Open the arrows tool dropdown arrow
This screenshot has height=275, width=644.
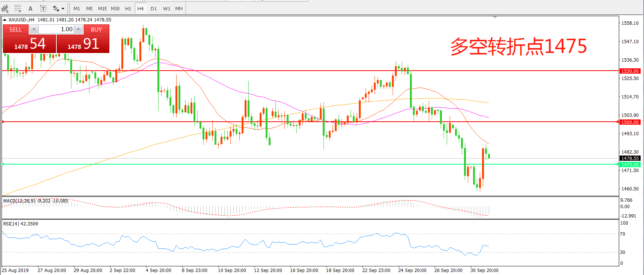pos(63,8)
